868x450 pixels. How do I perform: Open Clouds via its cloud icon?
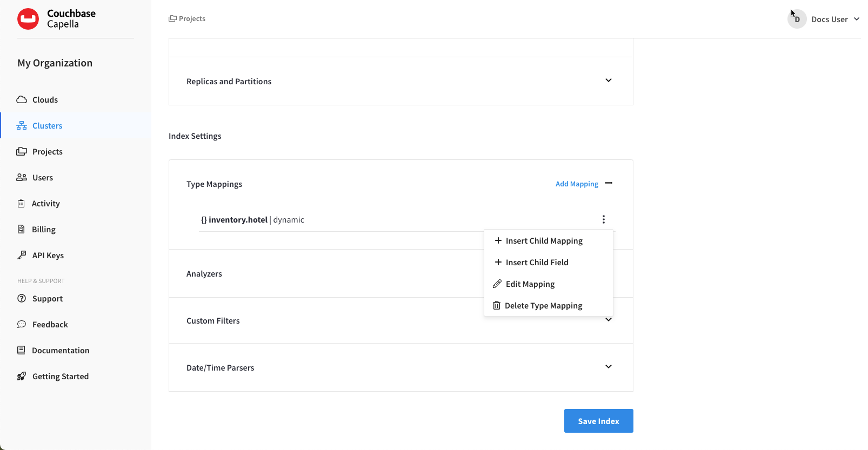(x=22, y=100)
